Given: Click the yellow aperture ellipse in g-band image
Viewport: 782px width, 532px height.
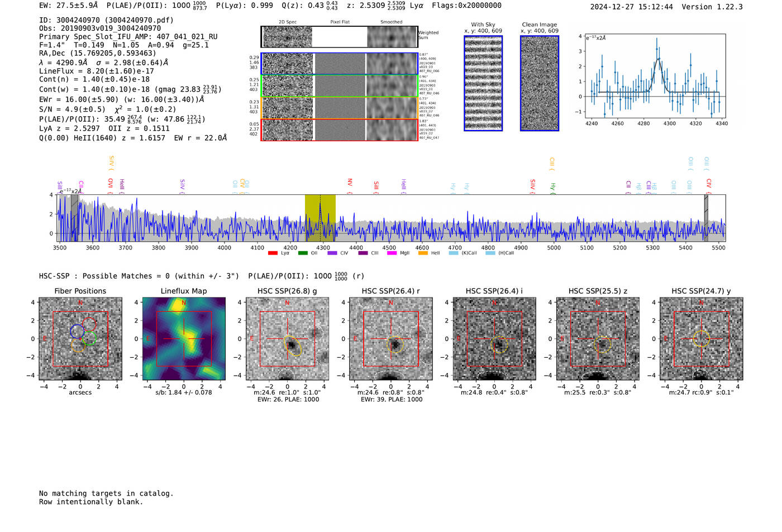Looking at the screenshot, I should [293, 346].
